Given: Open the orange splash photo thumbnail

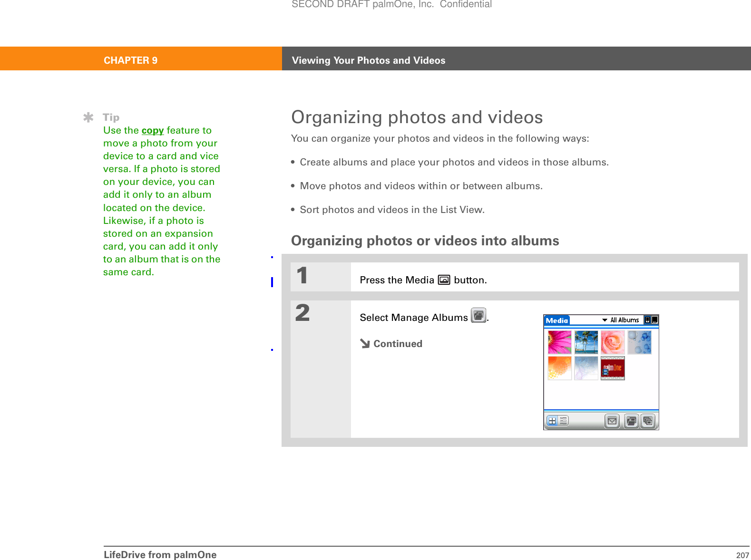Looking at the screenshot, I should [x=560, y=368].
